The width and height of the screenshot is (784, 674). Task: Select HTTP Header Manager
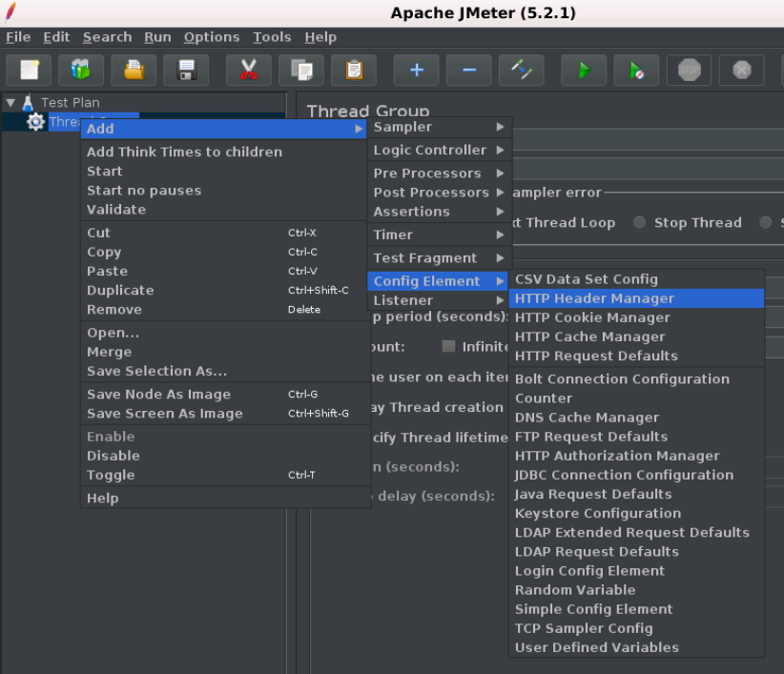(x=636, y=298)
